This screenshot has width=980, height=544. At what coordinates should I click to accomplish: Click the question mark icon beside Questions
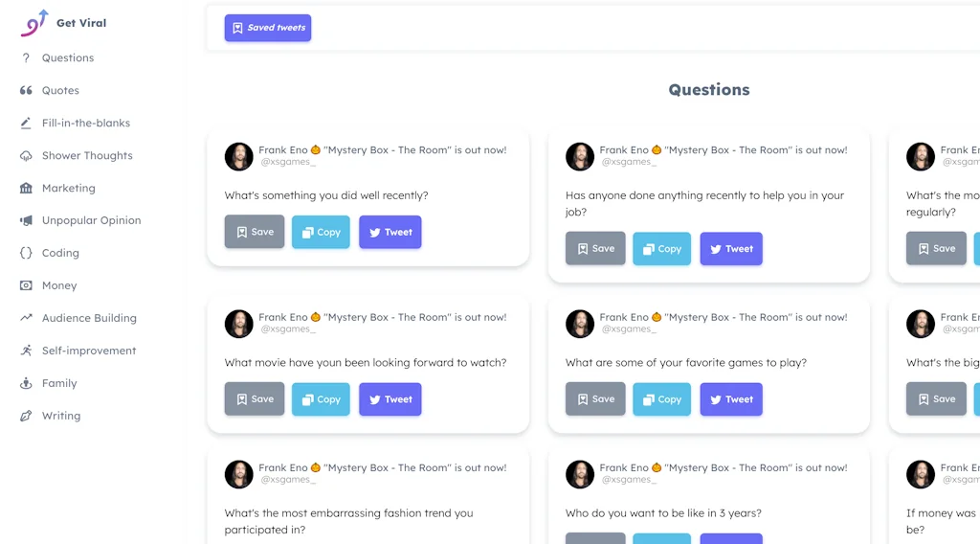pyautogui.click(x=26, y=57)
